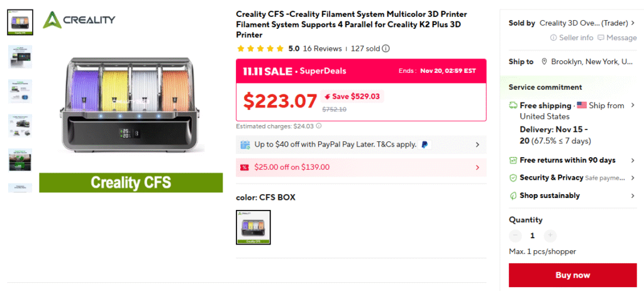
Task: Expand PayPal Pay Later offer details
Action: (477, 145)
